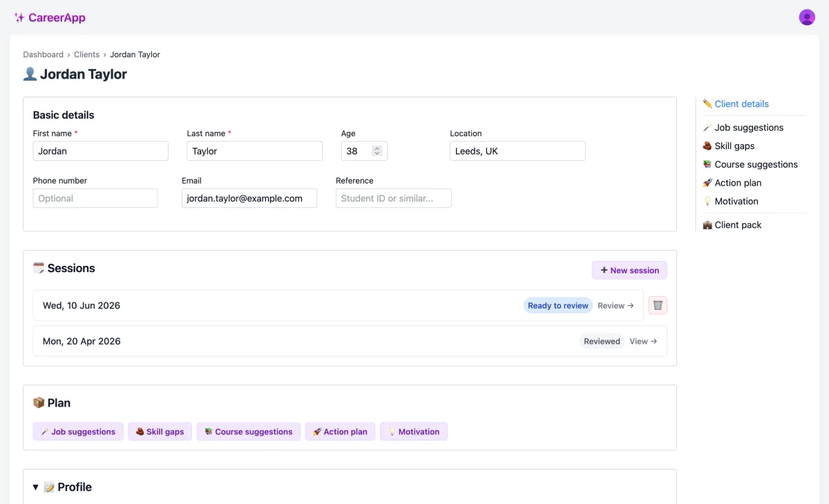Click the lightbulb icon by sidebar Motivation
The image size is (829, 504).
click(707, 202)
